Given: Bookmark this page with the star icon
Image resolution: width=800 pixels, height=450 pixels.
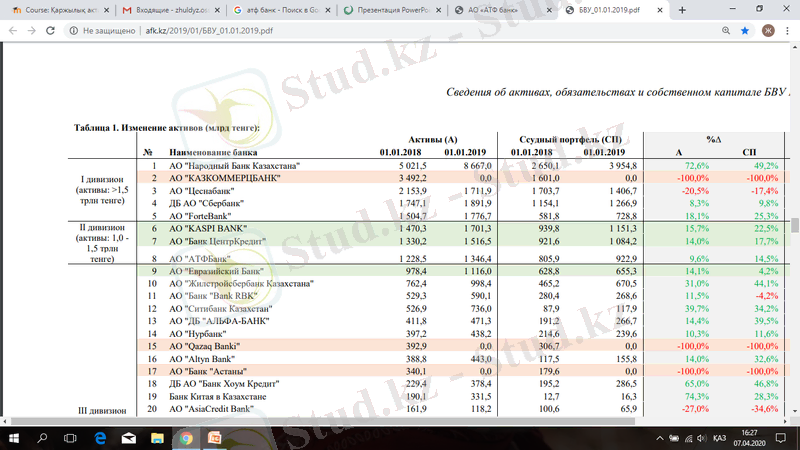Looking at the screenshot, I should point(744,31).
